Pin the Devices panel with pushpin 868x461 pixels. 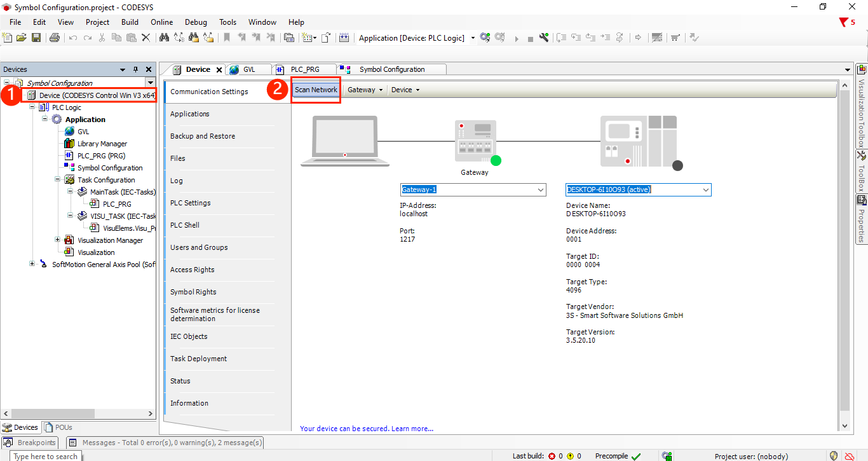tap(135, 69)
